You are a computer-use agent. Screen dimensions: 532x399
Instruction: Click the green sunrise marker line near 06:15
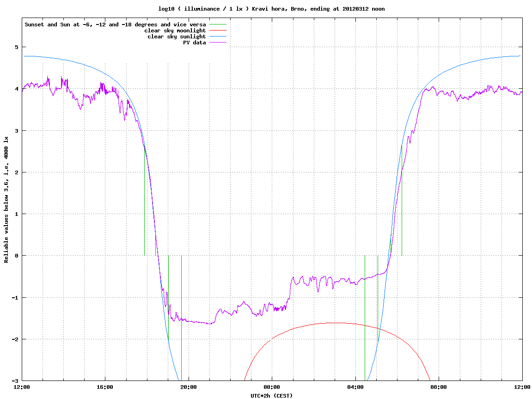pyautogui.click(x=402, y=200)
